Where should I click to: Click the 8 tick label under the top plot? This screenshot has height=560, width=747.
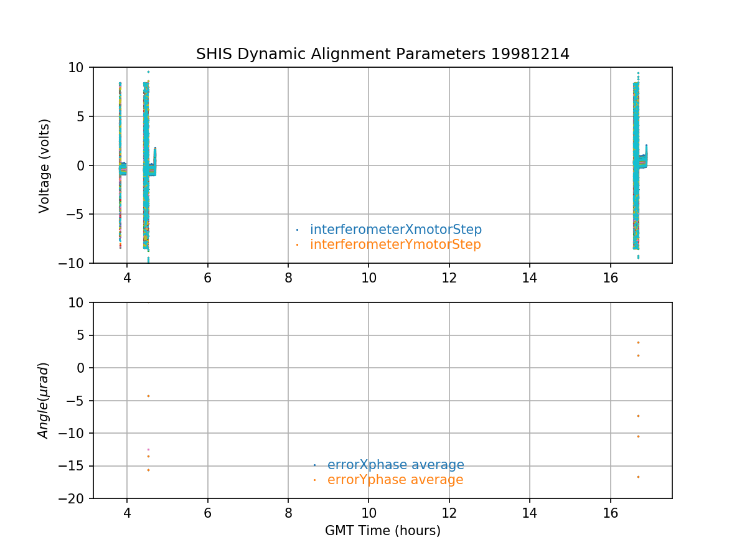click(288, 278)
